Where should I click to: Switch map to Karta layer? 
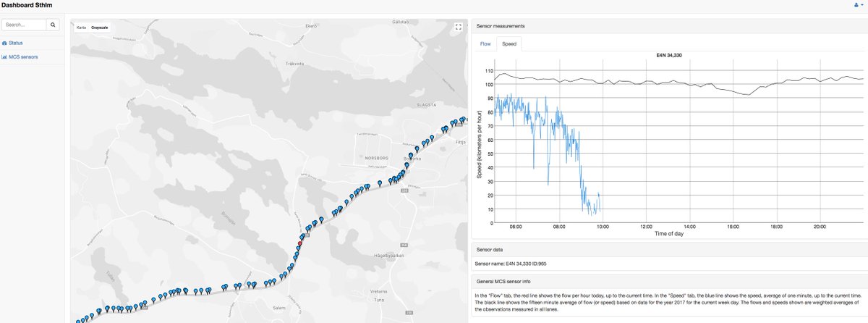pyautogui.click(x=82, y=27)
